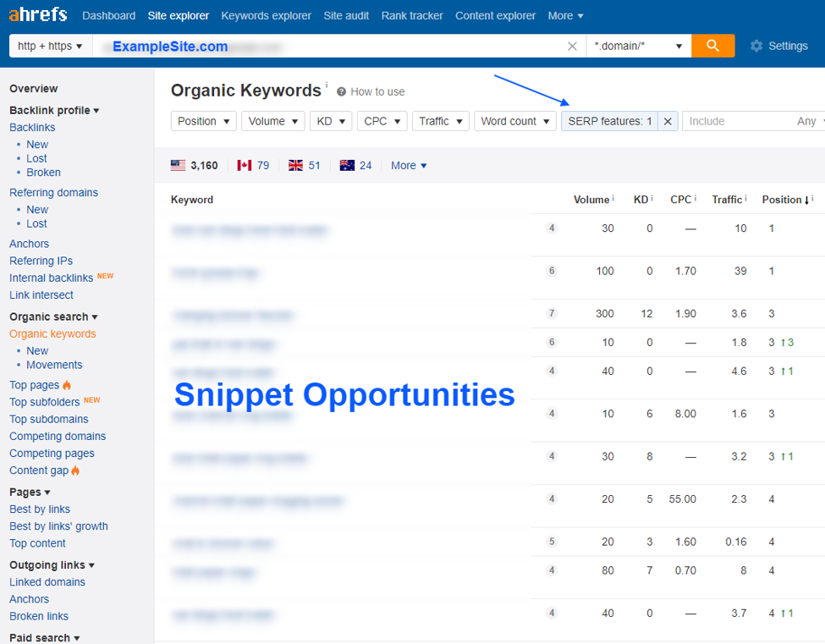
Task: Expand the Word count filter dropdown
Action: point(514,121)
